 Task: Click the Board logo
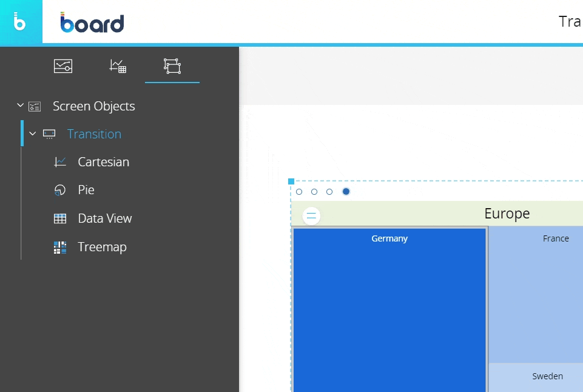(x=92, y=22)
